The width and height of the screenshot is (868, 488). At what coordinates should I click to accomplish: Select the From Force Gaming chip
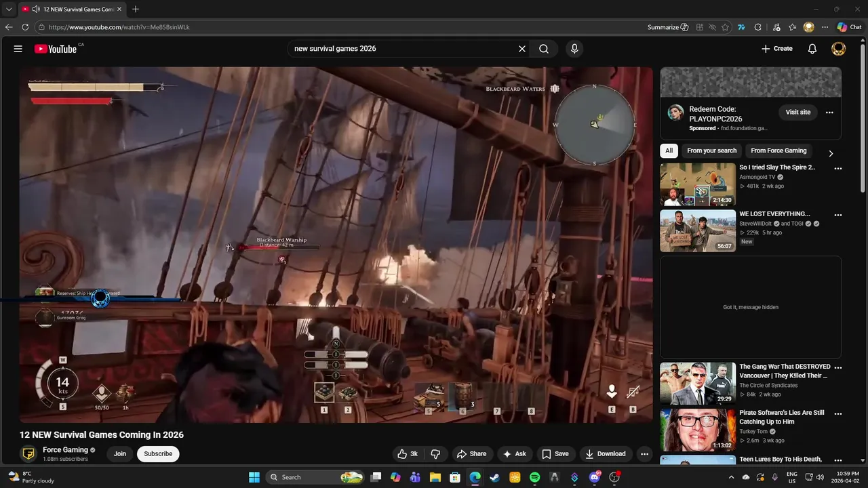click(778, 151)
